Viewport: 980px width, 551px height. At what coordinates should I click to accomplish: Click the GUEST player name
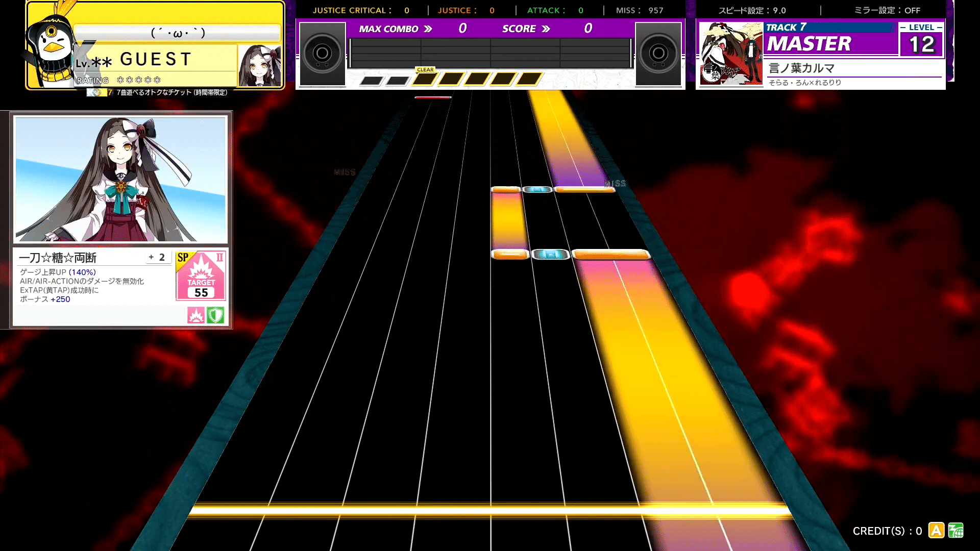[156, 59]
